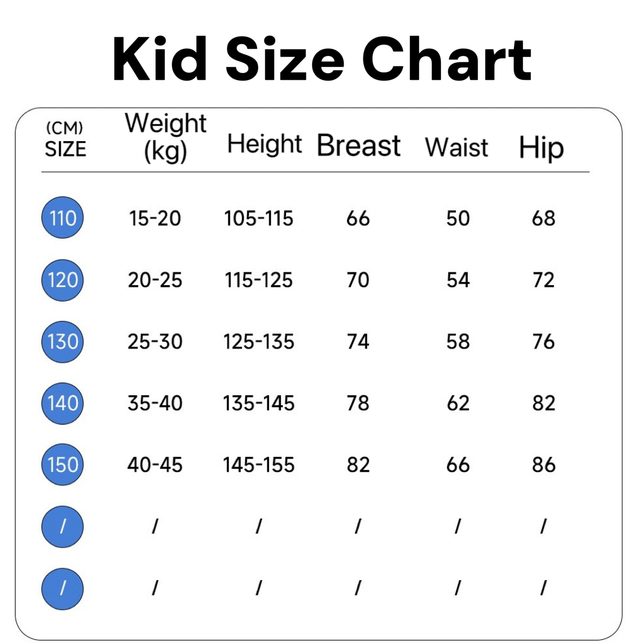Click the blue 130 size circle
The height and width of the screenshot is (644, 644).
pos(62,342)
